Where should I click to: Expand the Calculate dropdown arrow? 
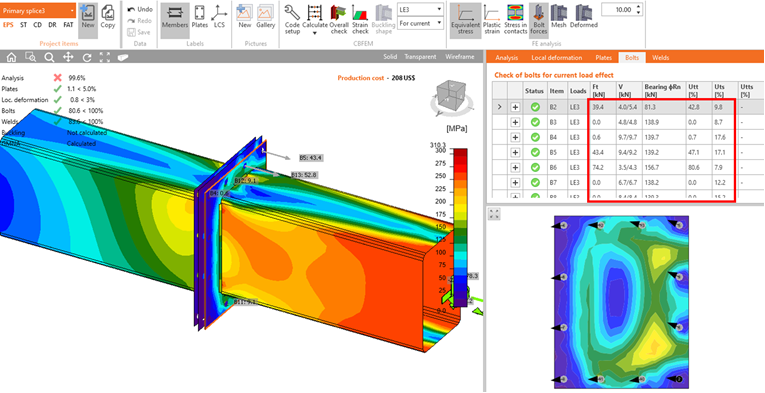click(x=315, y=33)
